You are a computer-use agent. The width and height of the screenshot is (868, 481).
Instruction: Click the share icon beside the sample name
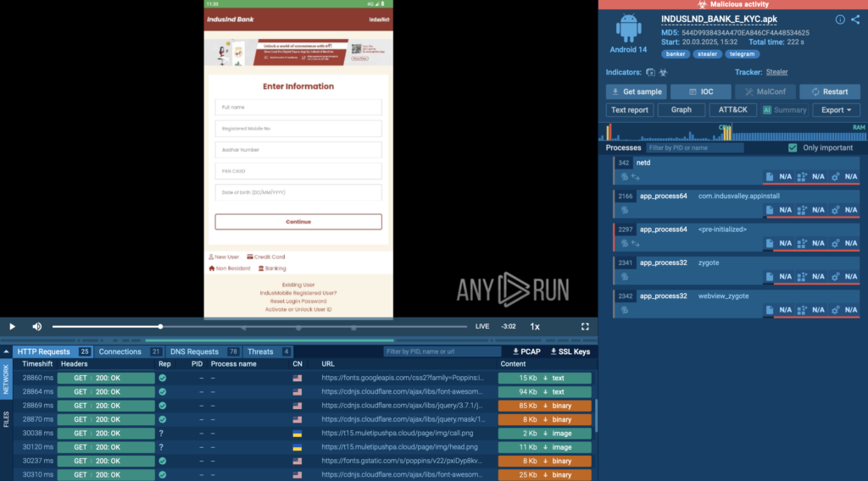pyautogui.click(x=854, y=19)
